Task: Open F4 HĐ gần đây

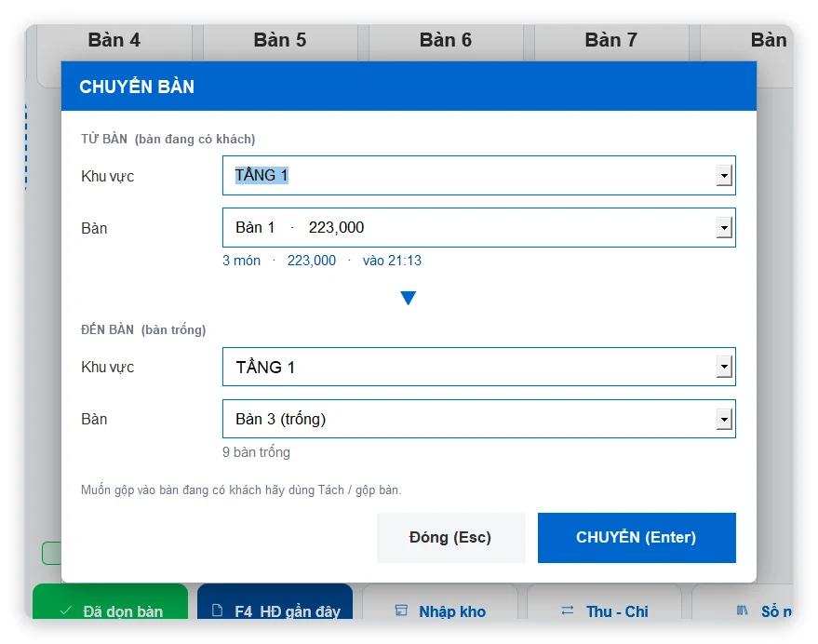Action: 275,602
